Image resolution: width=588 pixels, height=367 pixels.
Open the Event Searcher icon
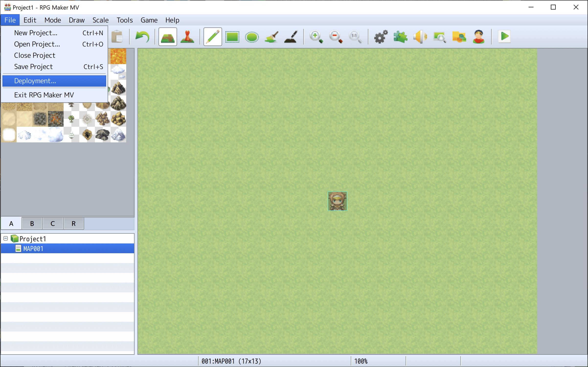(440, 37)
